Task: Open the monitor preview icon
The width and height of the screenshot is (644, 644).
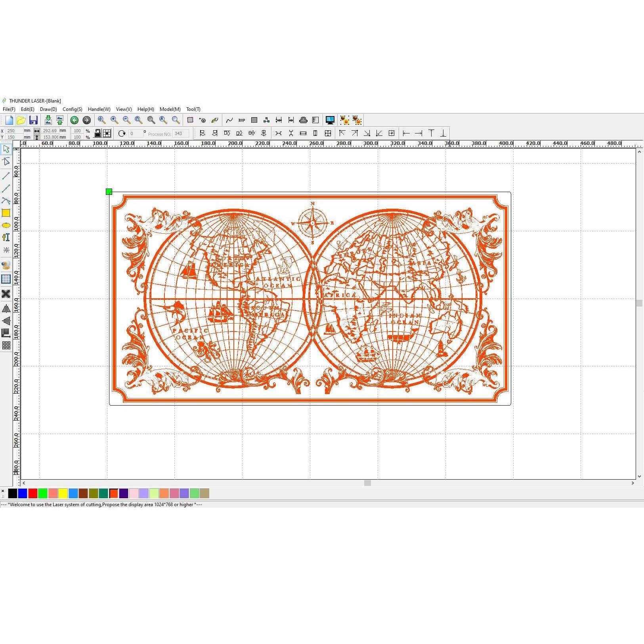Action: coord(330,120)
